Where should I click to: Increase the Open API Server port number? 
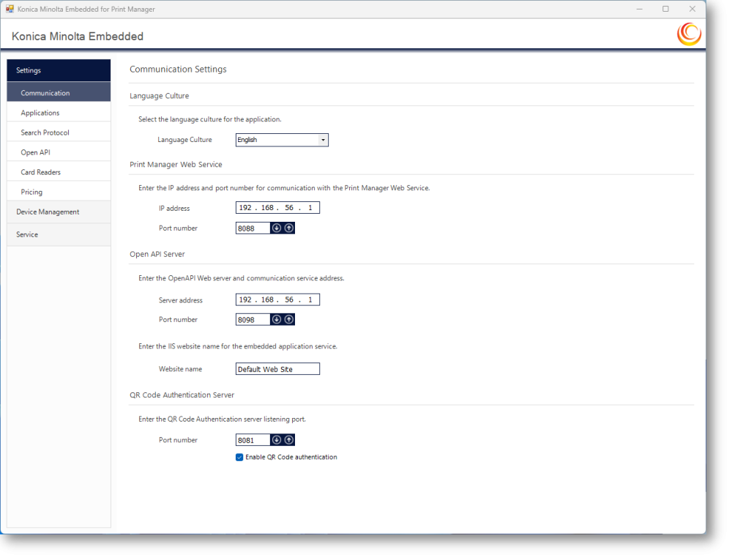289,320
